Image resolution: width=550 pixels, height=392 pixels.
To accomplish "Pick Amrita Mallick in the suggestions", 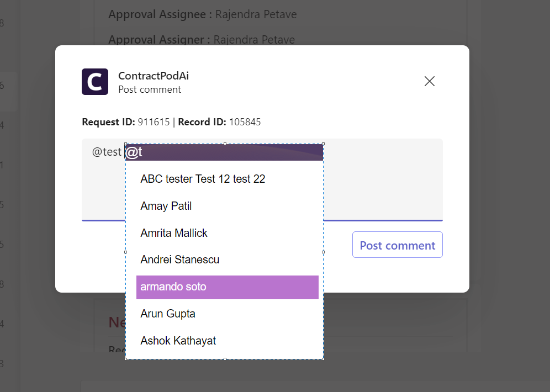I will click(x=174, y=233).
